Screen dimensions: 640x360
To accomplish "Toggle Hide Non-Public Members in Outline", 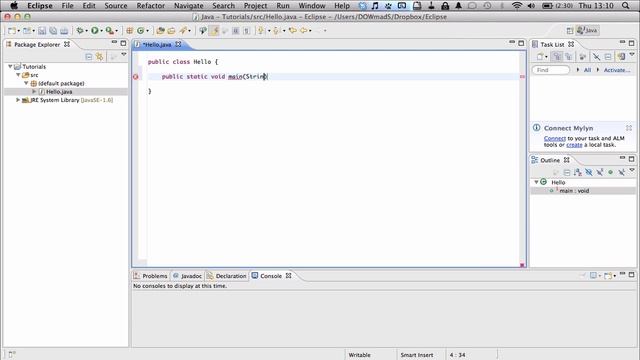I will coord(611,173).
